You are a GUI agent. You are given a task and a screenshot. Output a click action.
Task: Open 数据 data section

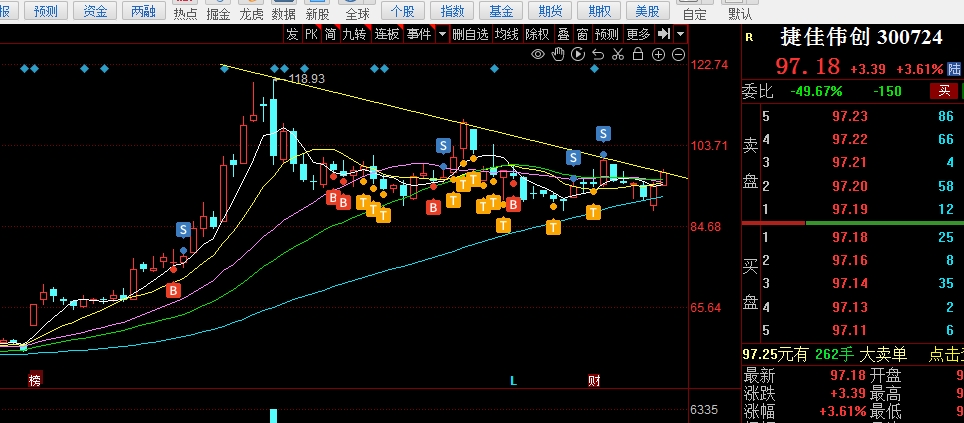click(283, 10)
